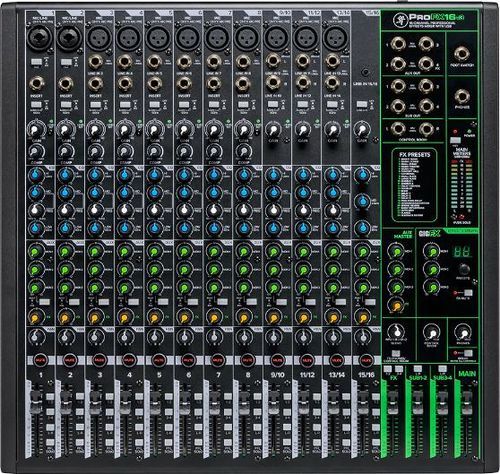Screen dimensions: 500x474
Task: Click the SUB1-2 fader cap
Action: tap(417, 402)
